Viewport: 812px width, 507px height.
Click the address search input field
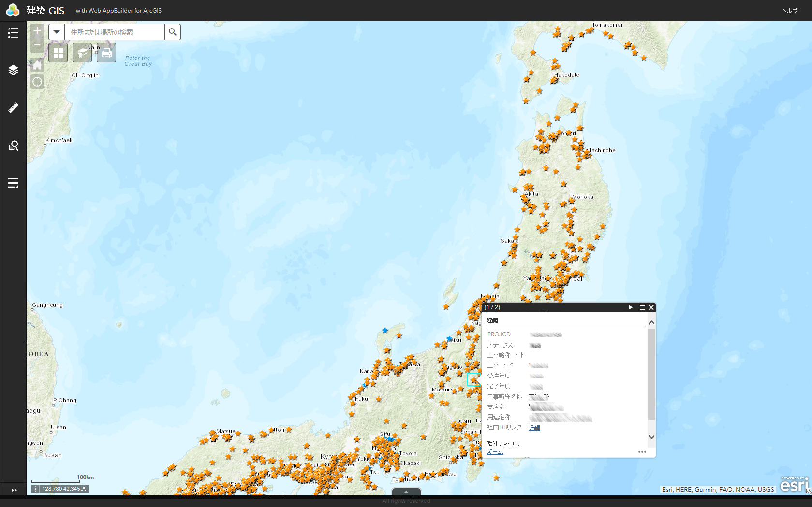tap(114, 32)
